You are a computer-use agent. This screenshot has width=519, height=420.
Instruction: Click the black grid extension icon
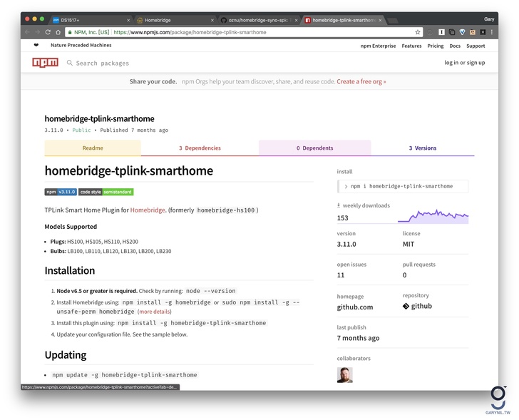[483, 32]
